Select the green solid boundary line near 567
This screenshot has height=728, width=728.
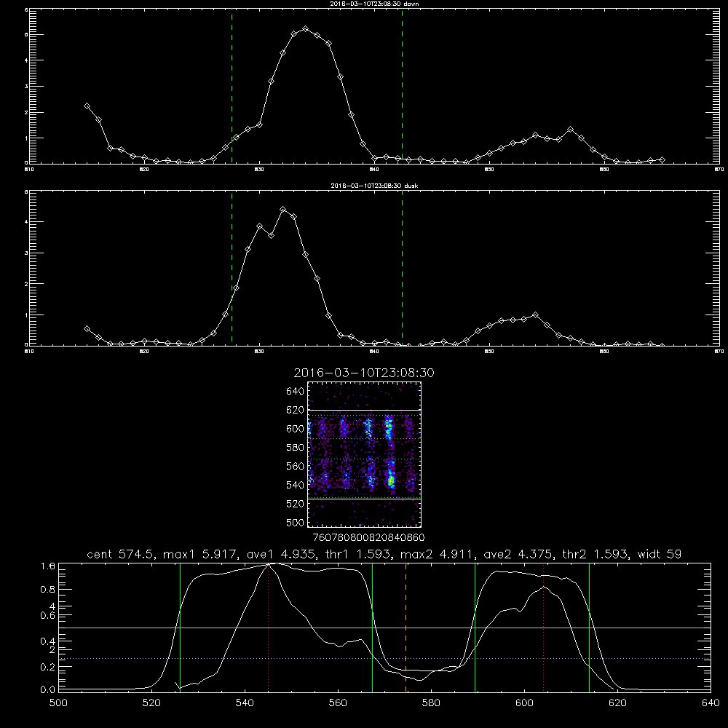tap(372, 627)
